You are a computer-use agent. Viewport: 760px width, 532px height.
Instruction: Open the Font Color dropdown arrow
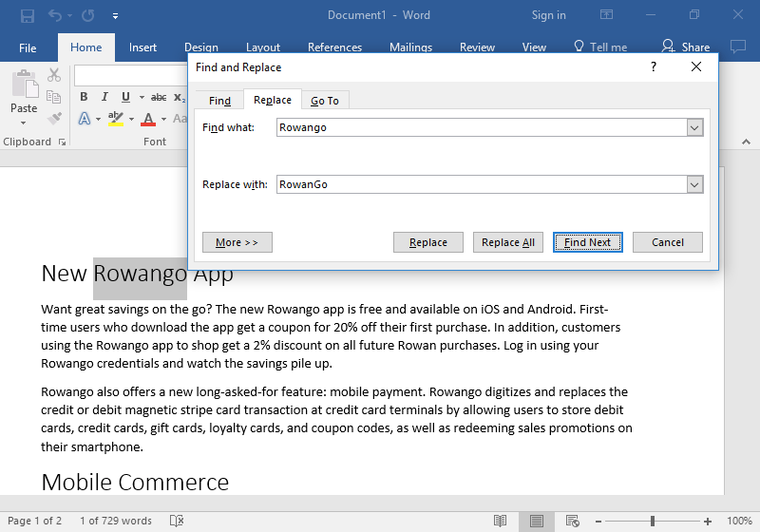(163, 120)
